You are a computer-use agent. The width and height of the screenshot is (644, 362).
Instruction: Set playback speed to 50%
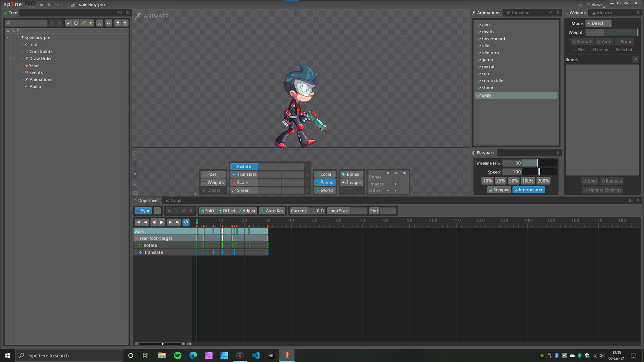[x=513, y=180]
